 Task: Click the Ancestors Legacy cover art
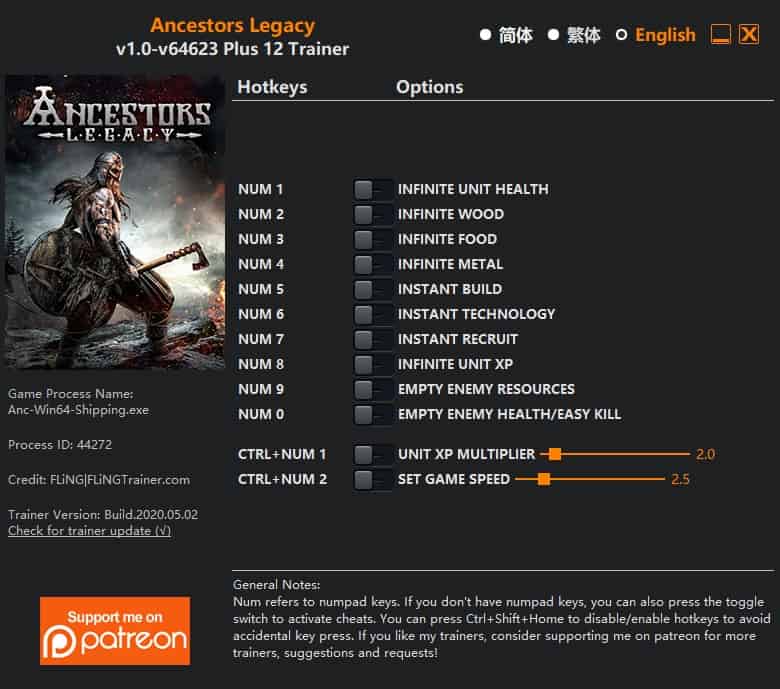pyautogui.click(x=115, y=222)
